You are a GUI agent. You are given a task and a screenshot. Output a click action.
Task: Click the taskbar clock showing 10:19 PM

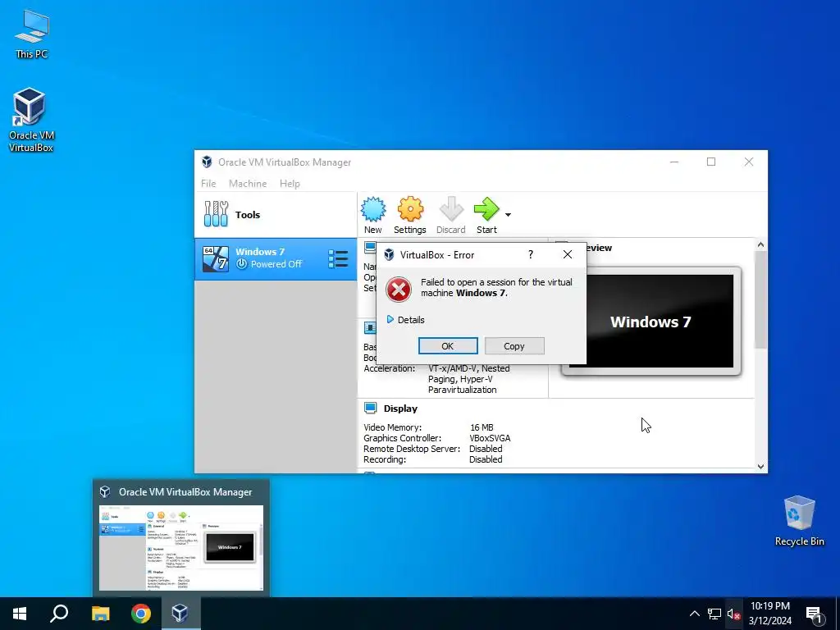(769, 614)
